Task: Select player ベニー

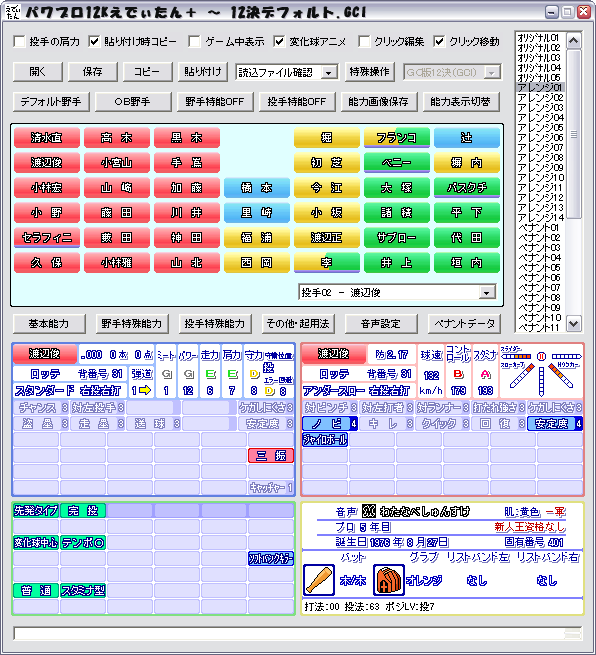Action: [397, 163]
